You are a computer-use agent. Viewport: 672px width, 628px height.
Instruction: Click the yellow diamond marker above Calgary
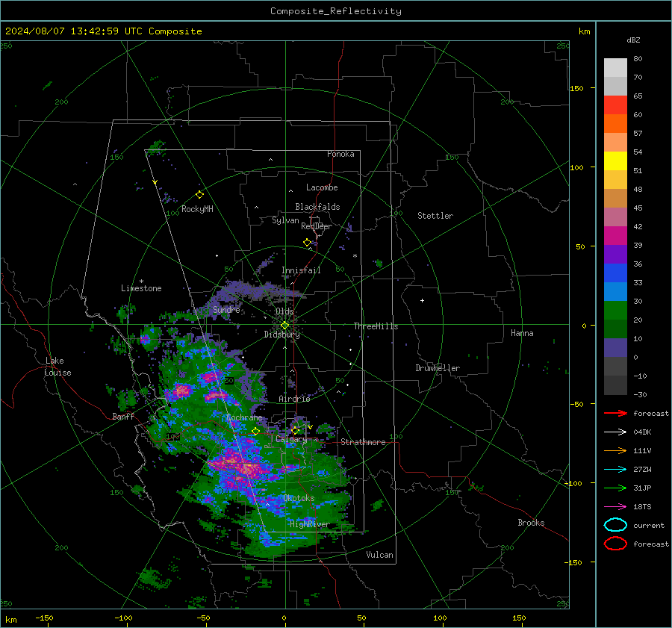(x=295, y=430)
